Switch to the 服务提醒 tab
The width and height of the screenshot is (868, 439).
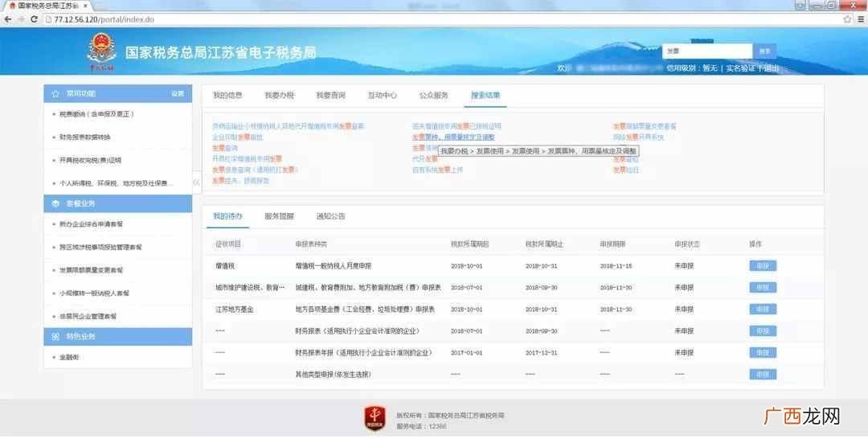pyautogui.click(x=279, y=216)
